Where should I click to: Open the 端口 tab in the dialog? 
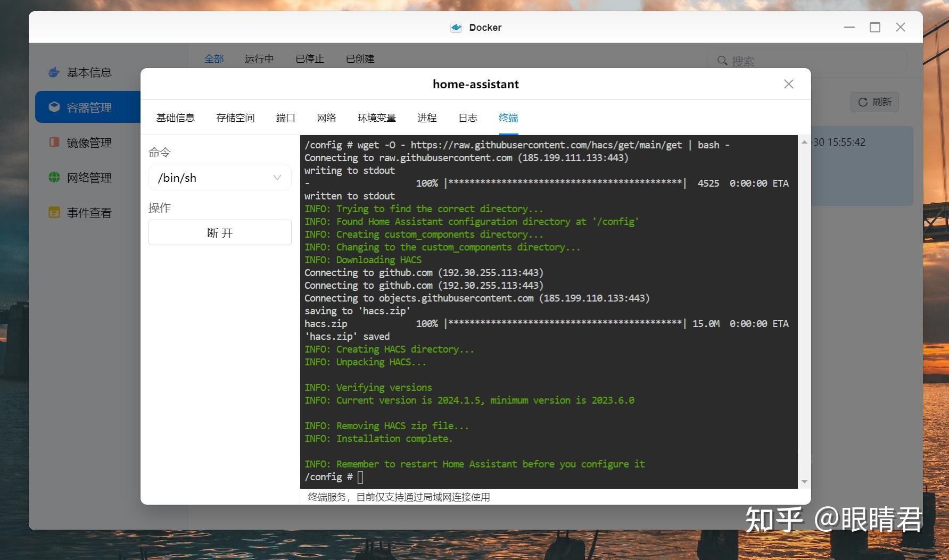[x=286, y=118]
